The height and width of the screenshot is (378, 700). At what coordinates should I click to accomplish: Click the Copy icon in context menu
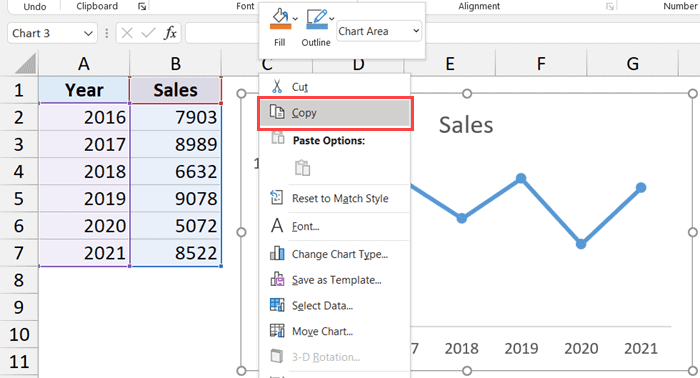(x=277, y=112)
